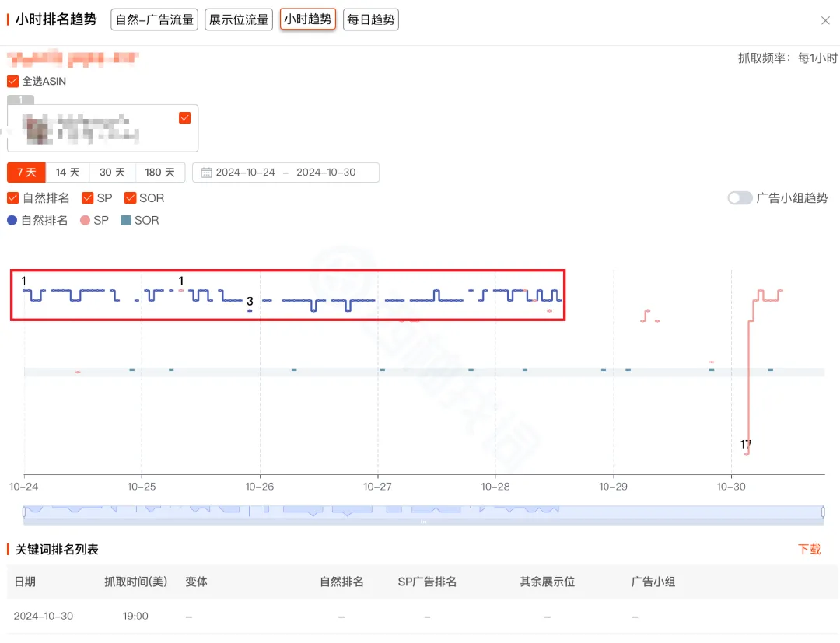
Task: Grab the left handle of chart zoom slider
Action: 24,512
